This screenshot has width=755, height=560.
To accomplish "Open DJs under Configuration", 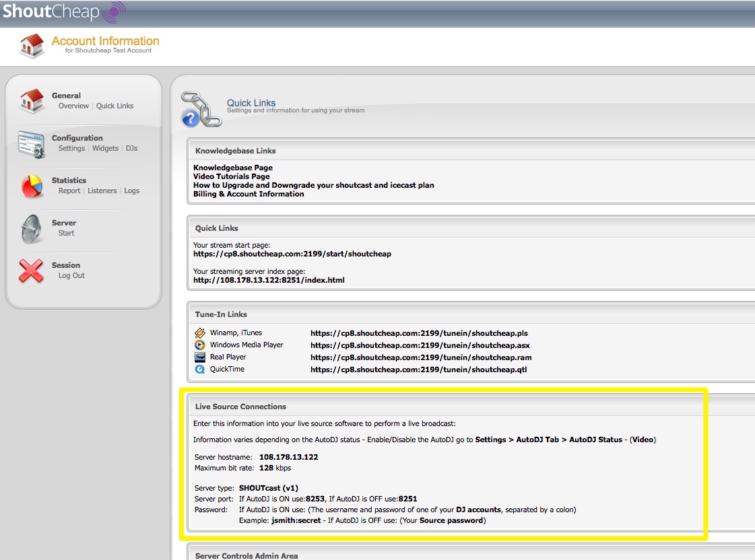I will pos(131,148).
